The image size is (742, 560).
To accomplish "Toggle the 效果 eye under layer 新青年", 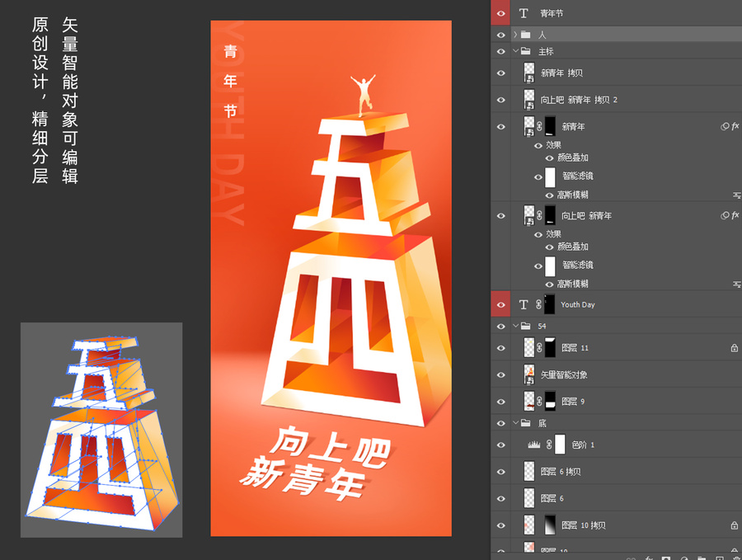I will pos(538,145).
